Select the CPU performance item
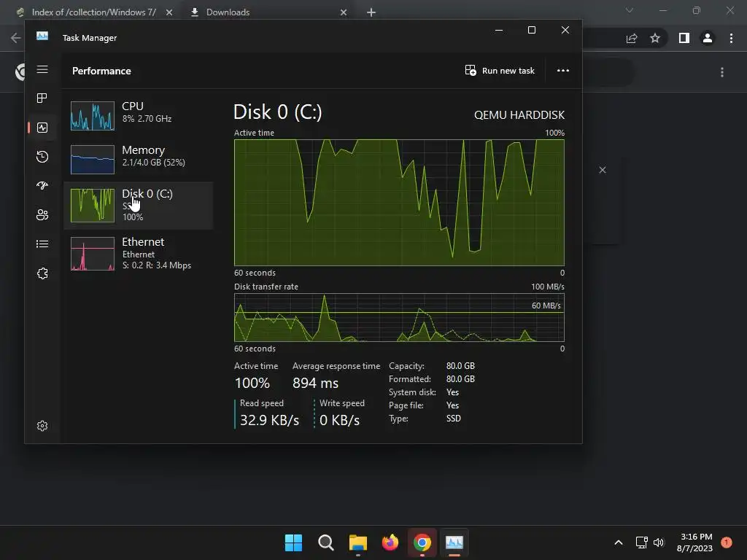 [x=138, y=115]
